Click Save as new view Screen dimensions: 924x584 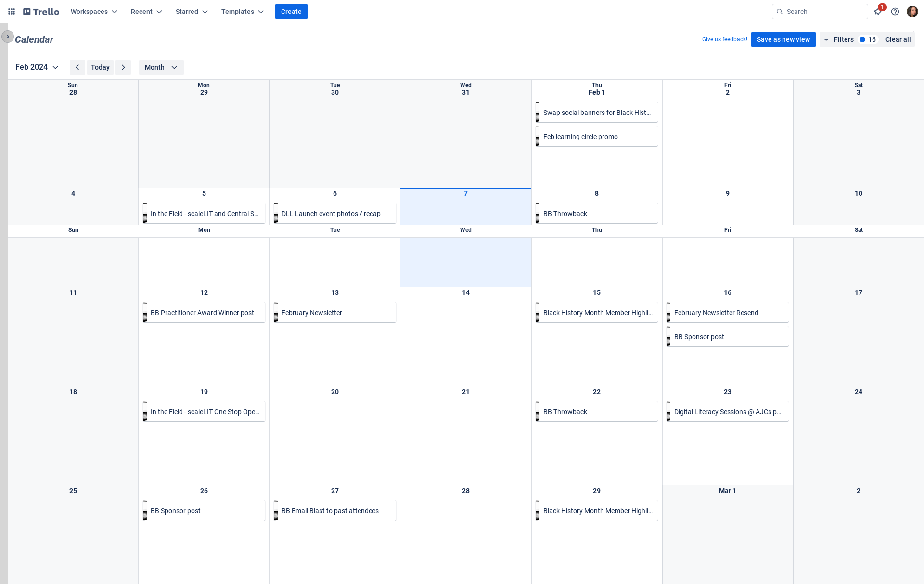click(x=783, y=39)
